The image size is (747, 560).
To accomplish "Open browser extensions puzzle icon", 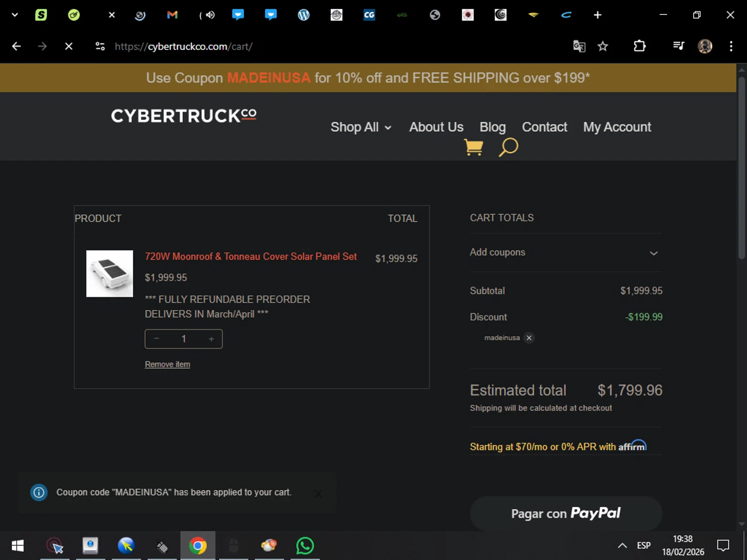I will point(639,46).
